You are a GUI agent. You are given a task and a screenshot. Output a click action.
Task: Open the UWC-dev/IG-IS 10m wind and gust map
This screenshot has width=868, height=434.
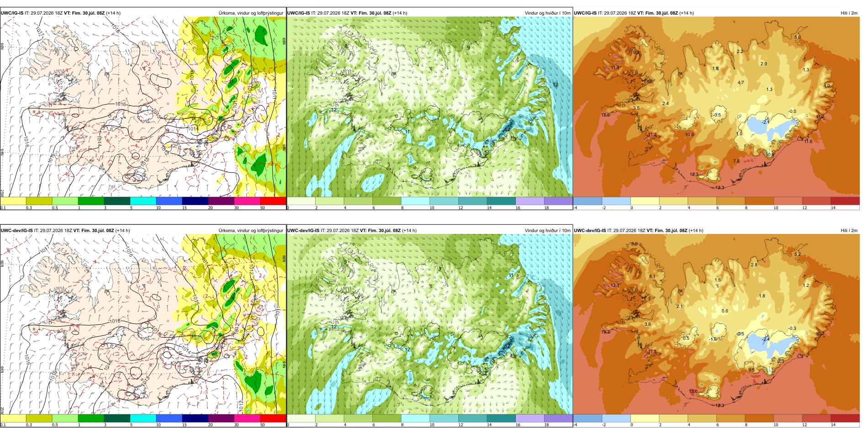tap(430, 324)
